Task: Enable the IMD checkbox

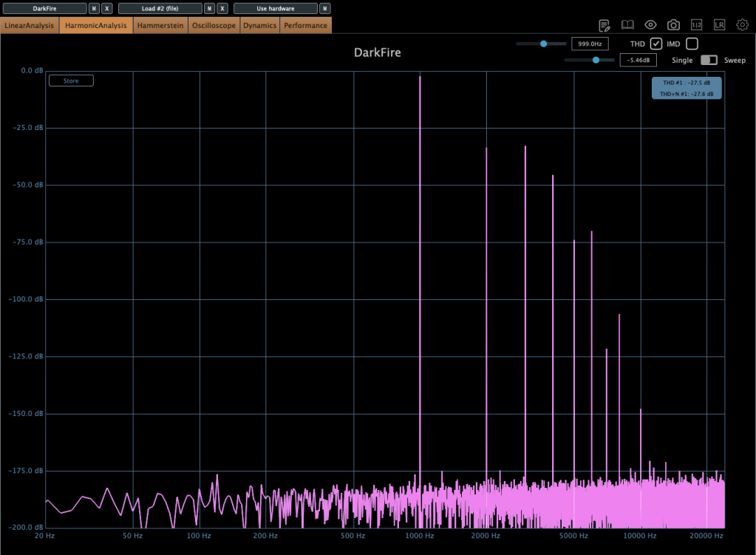Action: [x=692, y=44]
